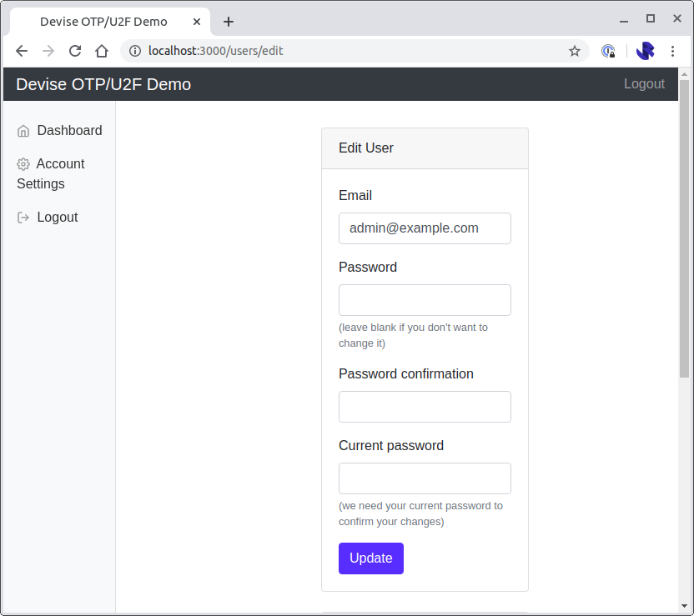Maximize the browser window

651,18
